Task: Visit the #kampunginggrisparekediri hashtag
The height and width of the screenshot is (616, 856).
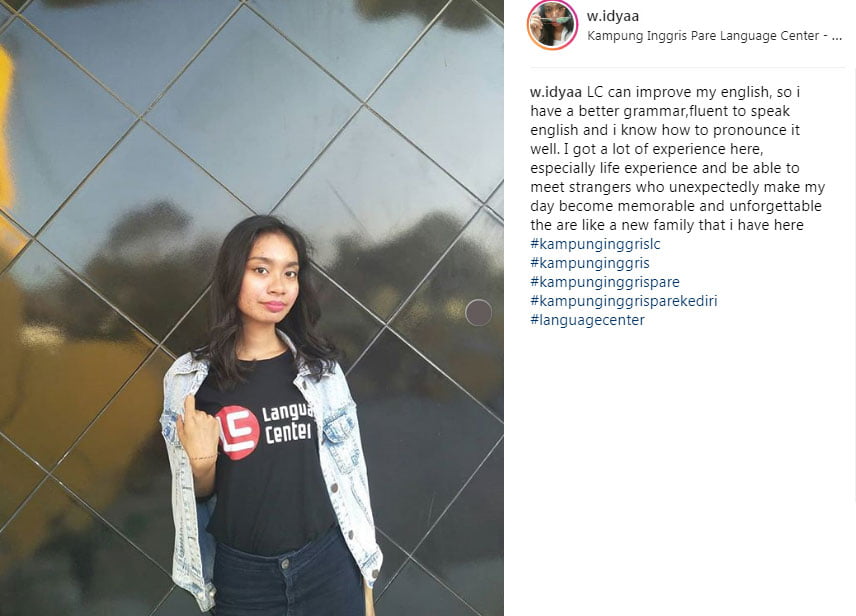Action: click(623, 301)
